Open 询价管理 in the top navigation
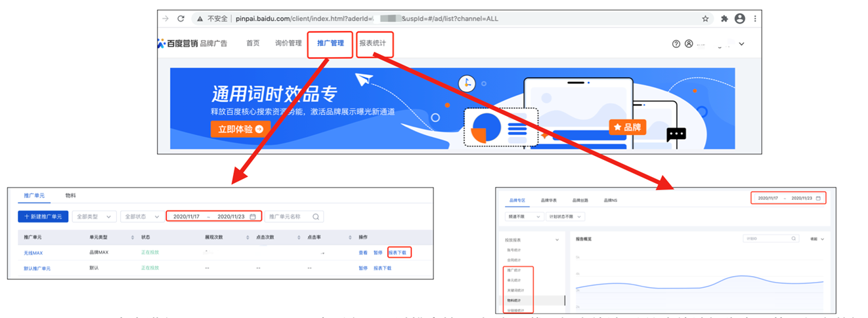 pyautogui.click(x=288, y=43)
